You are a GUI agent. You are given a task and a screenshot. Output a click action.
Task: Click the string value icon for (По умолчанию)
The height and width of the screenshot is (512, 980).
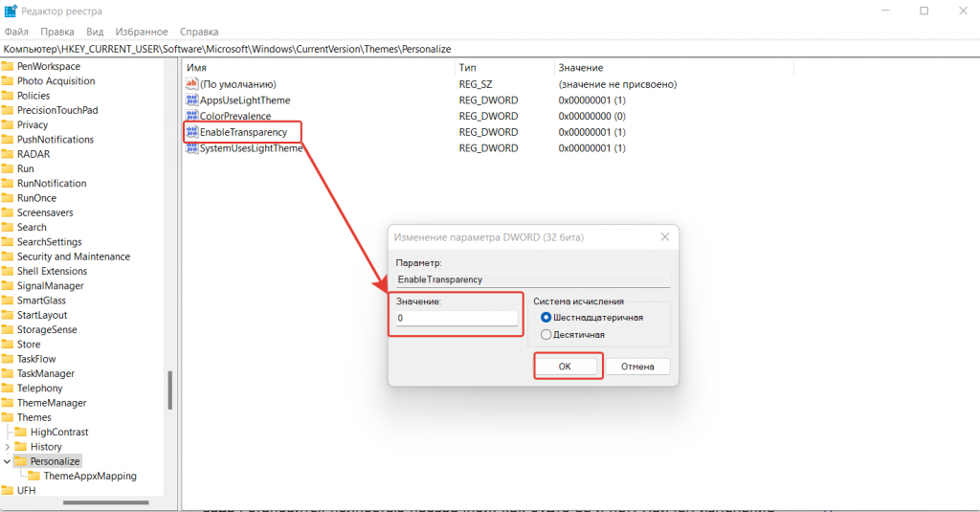click(191, 84)
